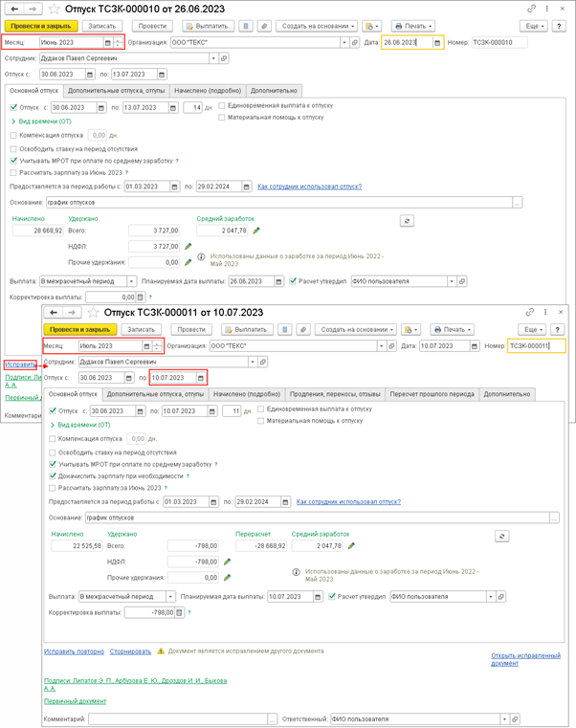This screenshot has width=576, height=728.
Task: Open the 'Печать' dropdown in document ТСЗК-000010
Action: coord(413,27)
